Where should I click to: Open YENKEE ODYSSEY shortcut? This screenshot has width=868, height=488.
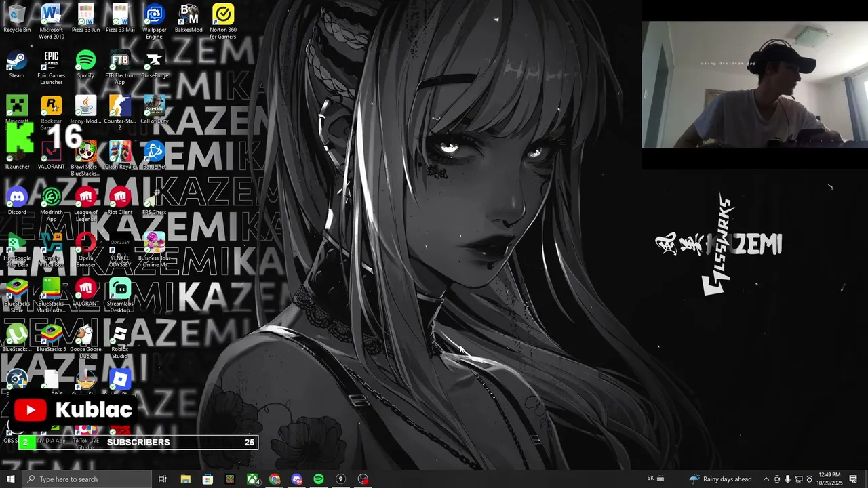click(x=120, y=250)
